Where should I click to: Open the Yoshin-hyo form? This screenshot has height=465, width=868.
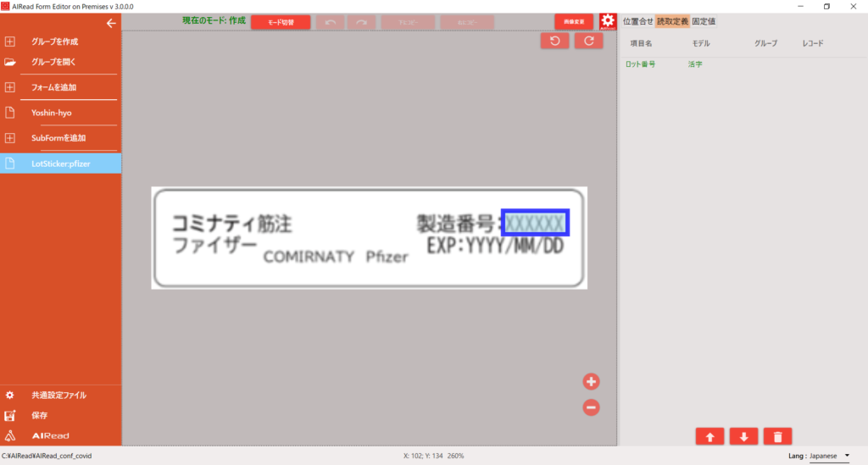pyautogui.click(x=52, y=113)
